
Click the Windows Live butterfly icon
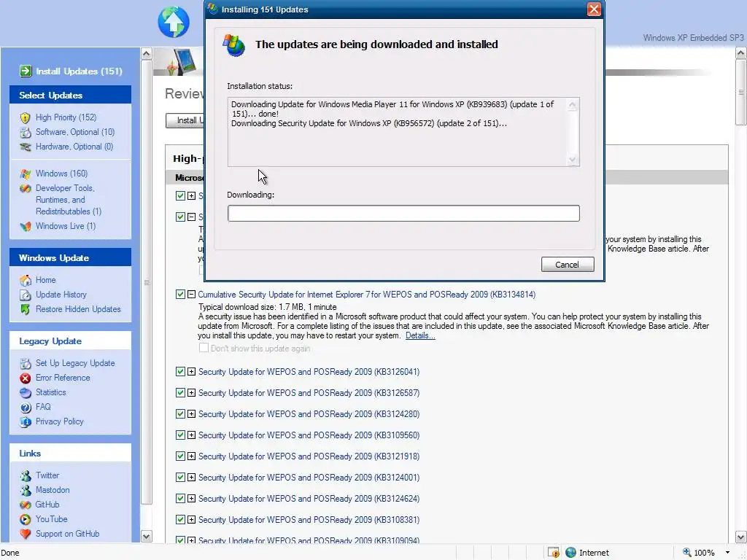[26, 226]
